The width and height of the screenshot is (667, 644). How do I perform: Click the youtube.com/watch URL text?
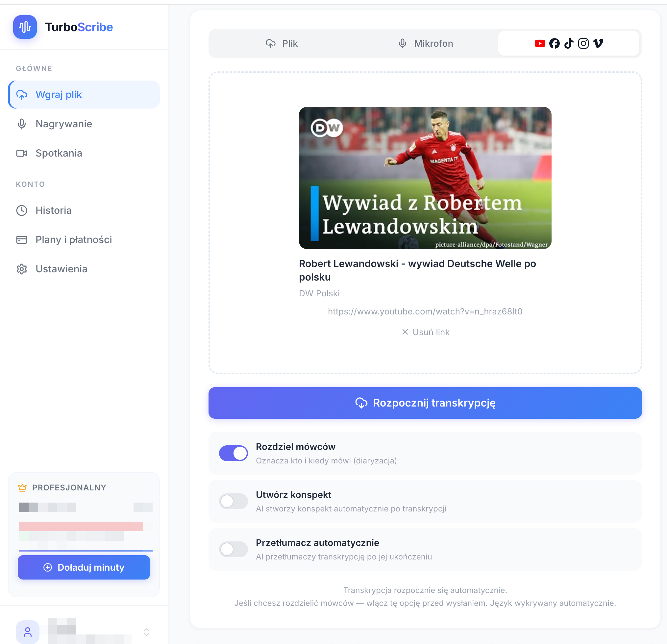425,311
